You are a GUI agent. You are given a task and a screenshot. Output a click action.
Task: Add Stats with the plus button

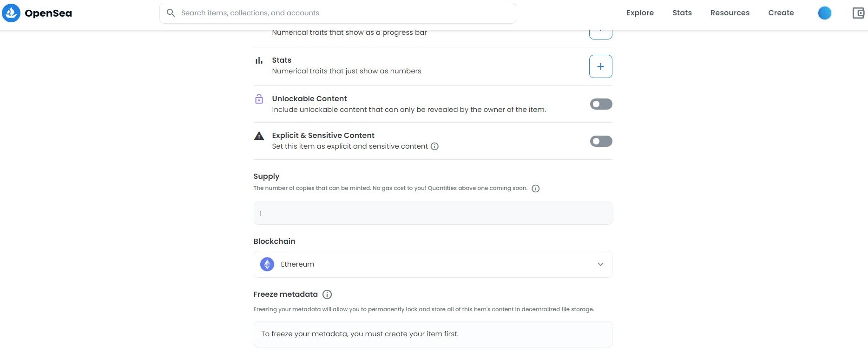pyautogui.click(x=600, y=66)
